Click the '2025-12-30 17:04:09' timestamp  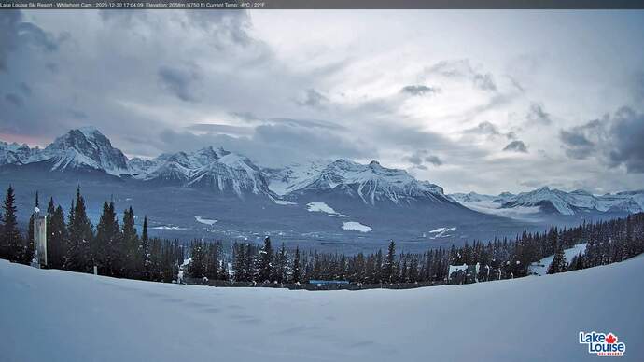(x=119, y=5)
